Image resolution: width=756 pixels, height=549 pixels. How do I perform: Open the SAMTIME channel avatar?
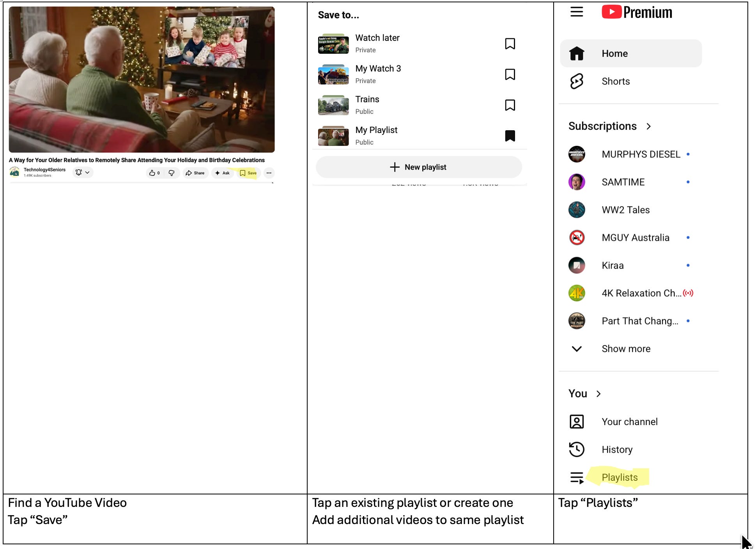(x=577, y=182)
